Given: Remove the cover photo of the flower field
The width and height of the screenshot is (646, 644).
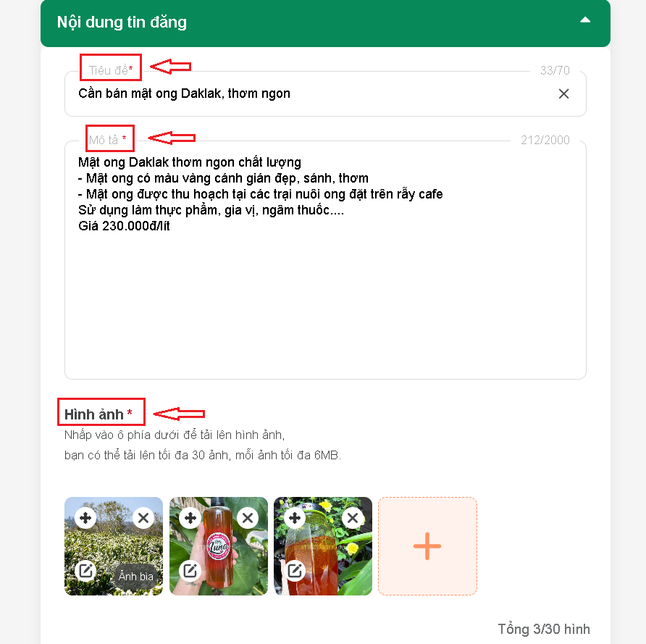Looking at the screenshot, I should tap(143, 517).
